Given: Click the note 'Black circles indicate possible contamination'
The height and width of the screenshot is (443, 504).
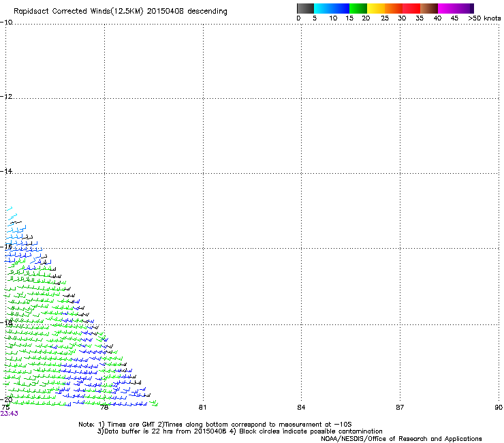Looking at the screenshot, I should coord(311,431).
